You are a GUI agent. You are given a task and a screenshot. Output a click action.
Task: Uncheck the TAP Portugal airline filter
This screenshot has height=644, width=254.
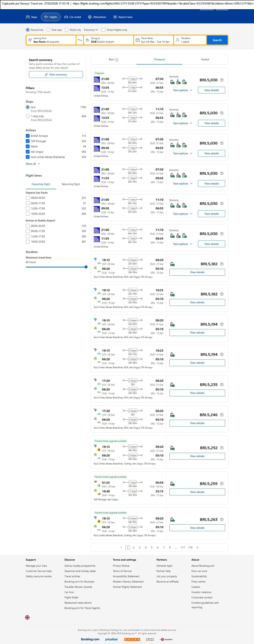pos(28,141)
